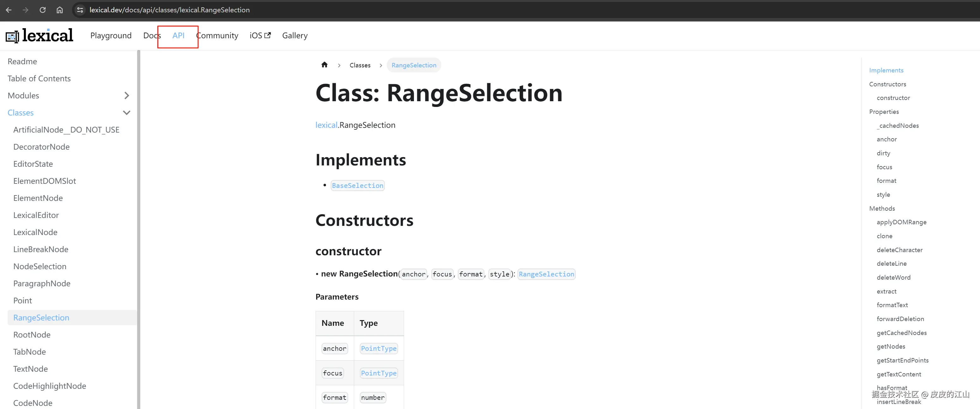980x409 pixels.
Task: Click Classes in the breadcrumb
Action: [360, 65]
